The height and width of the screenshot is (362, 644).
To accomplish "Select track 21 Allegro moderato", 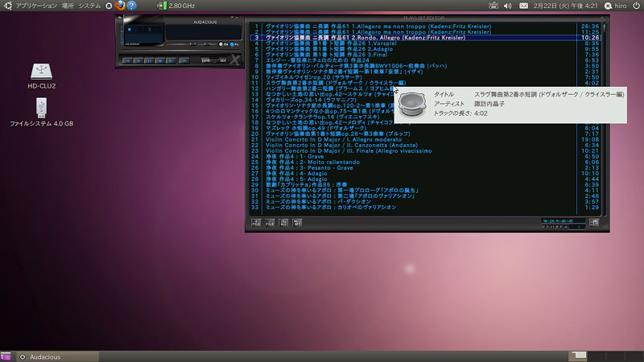I will pos(425,139).
